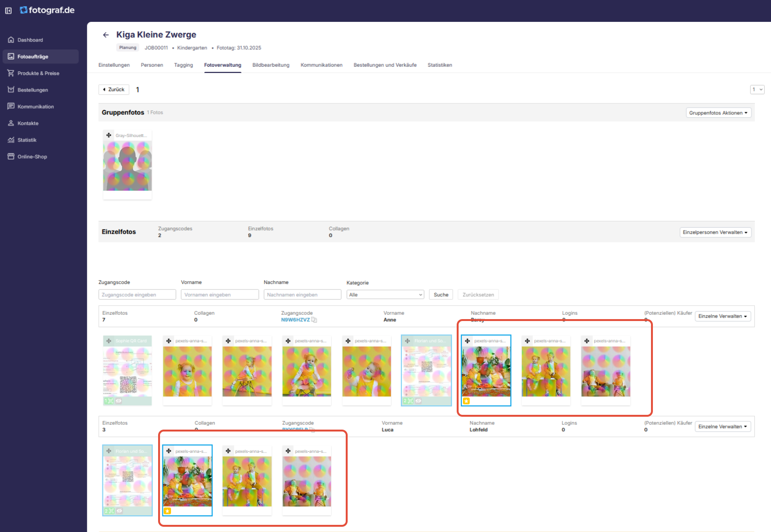The width and height of the screenshot is (771, 532).
Task: Toggle hidden-eye icon on Florian card, Anne's row
Action: pyautogui.click(x=418, y=401)
